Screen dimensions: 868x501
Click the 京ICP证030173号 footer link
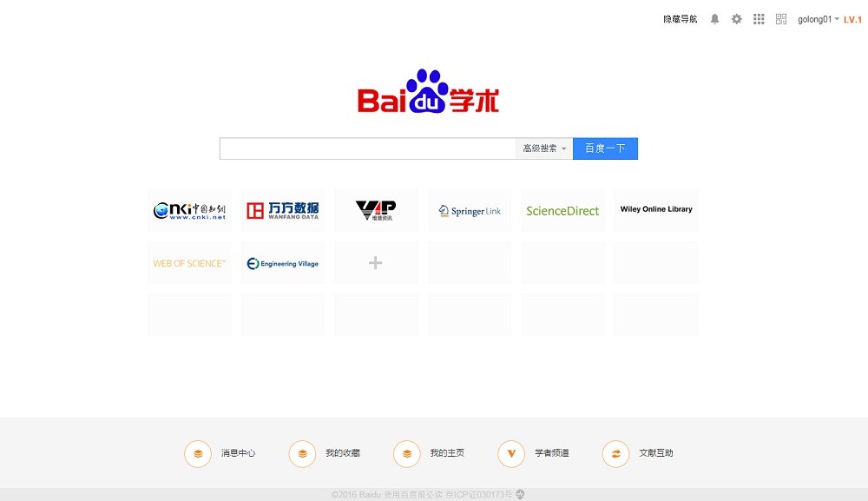pyautogui.click(x=479, y=494)
